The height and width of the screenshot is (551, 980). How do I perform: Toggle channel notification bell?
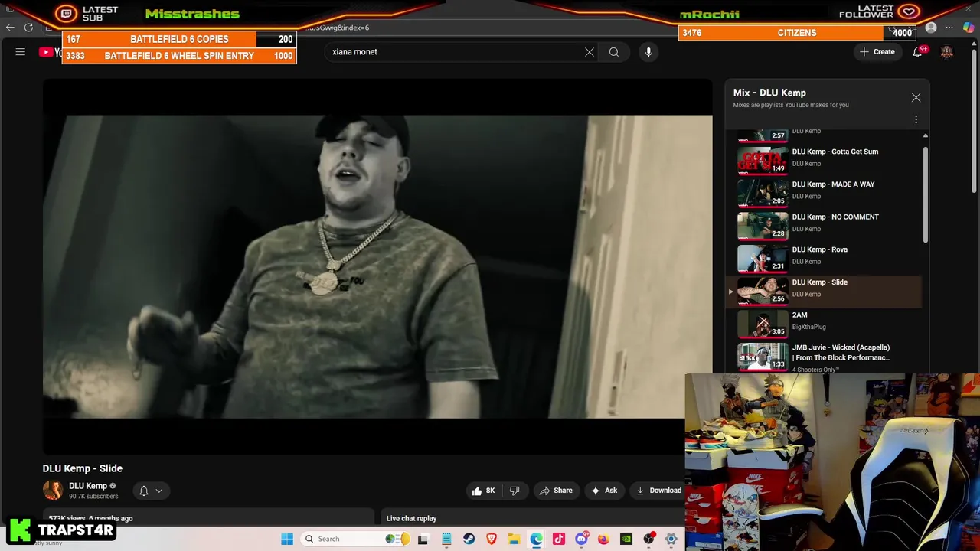coord(143,491)
